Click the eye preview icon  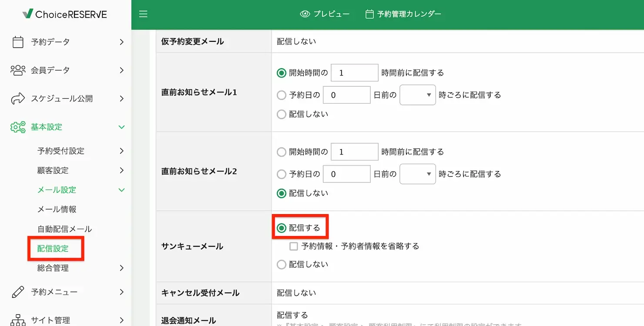pos(305,14)
